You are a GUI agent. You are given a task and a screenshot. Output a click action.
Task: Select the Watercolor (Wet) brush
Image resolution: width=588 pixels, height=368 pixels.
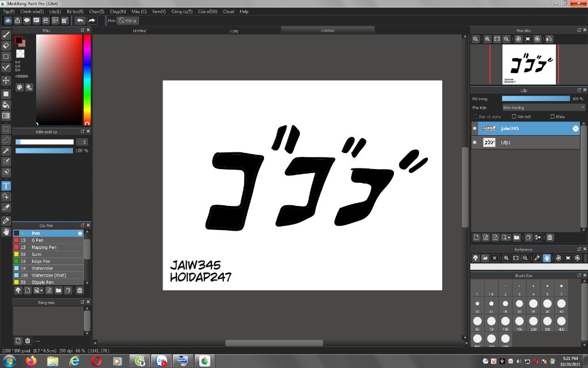(x=48, y=275)
